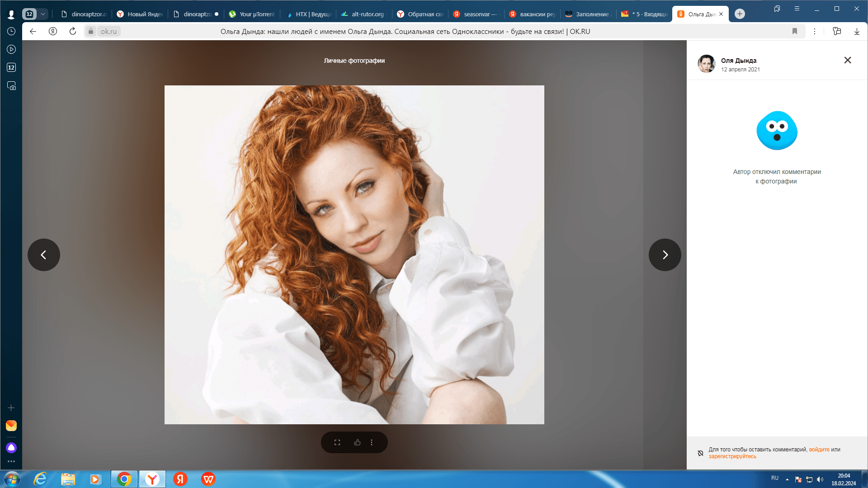Open a new browser tab

pos(740,14)
